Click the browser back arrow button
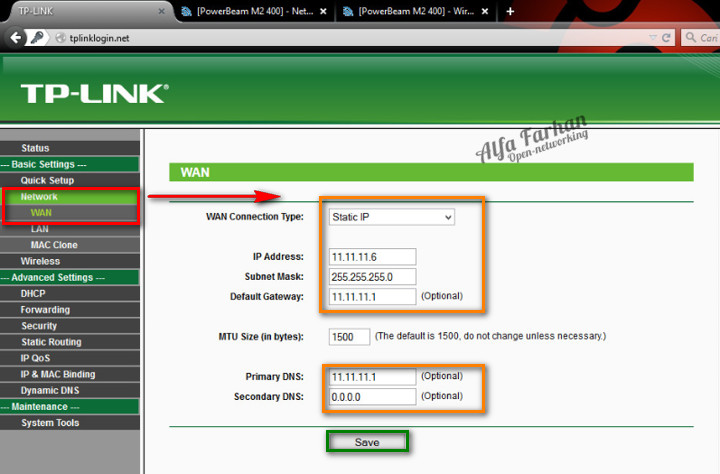Image resolution: width=720 pixels, height=474 pixels. 16,38
